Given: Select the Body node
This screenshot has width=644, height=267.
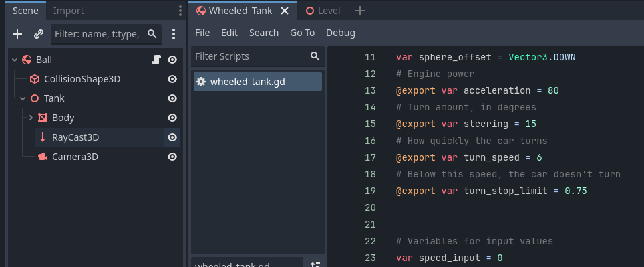Looking at the screenshot, I should coord(63,118).
